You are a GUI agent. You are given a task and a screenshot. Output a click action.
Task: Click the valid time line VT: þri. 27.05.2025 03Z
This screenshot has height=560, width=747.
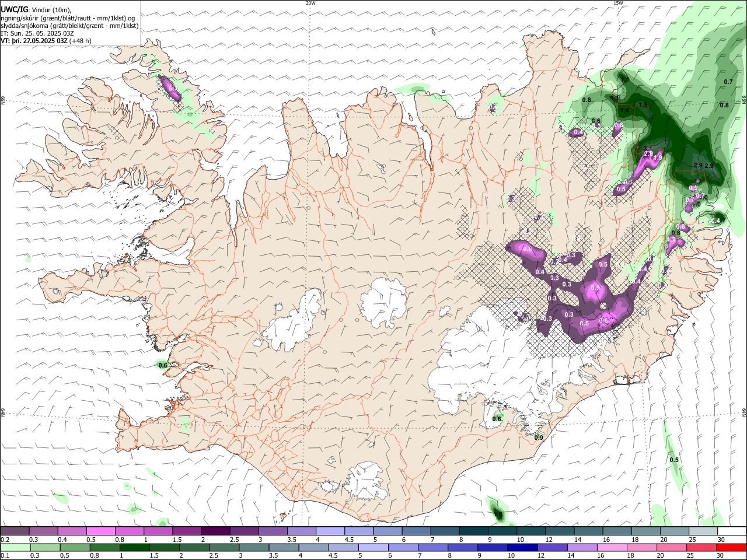(x=34, y=41)
